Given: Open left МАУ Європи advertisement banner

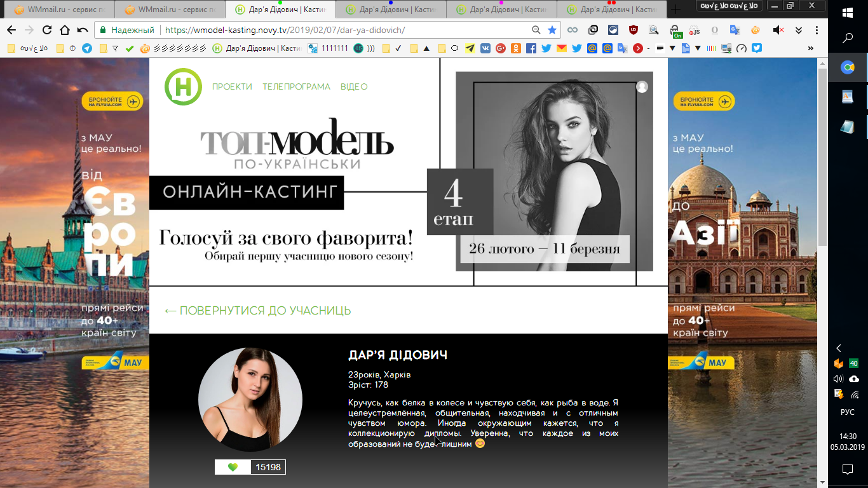Looking at the screenshot, I should click(74, 273).
